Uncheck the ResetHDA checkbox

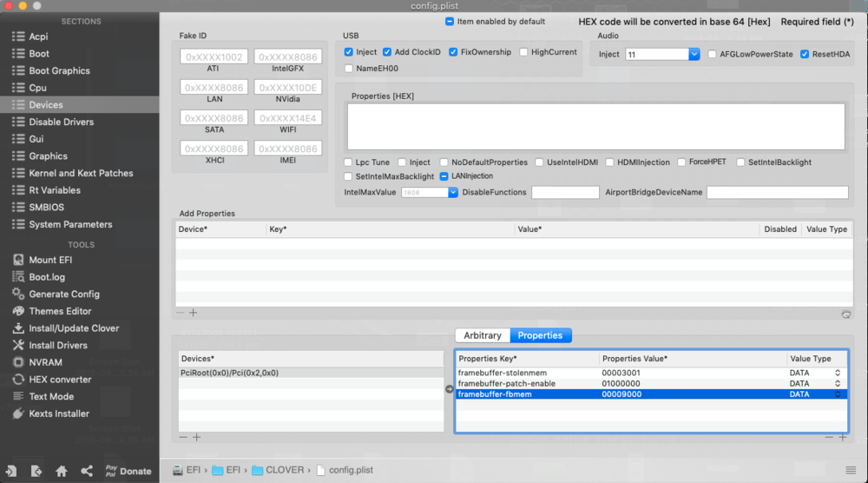click(805, 54)
